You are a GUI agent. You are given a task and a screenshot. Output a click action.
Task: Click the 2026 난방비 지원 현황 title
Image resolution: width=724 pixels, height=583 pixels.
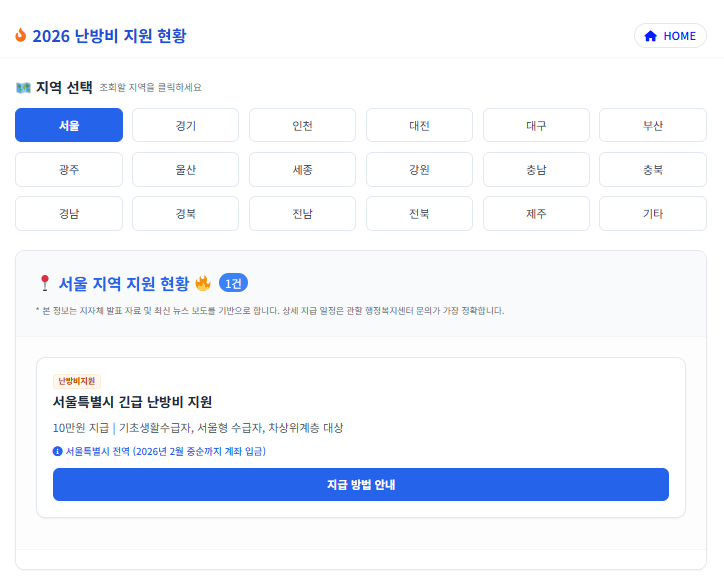click(x=109, y=36)
